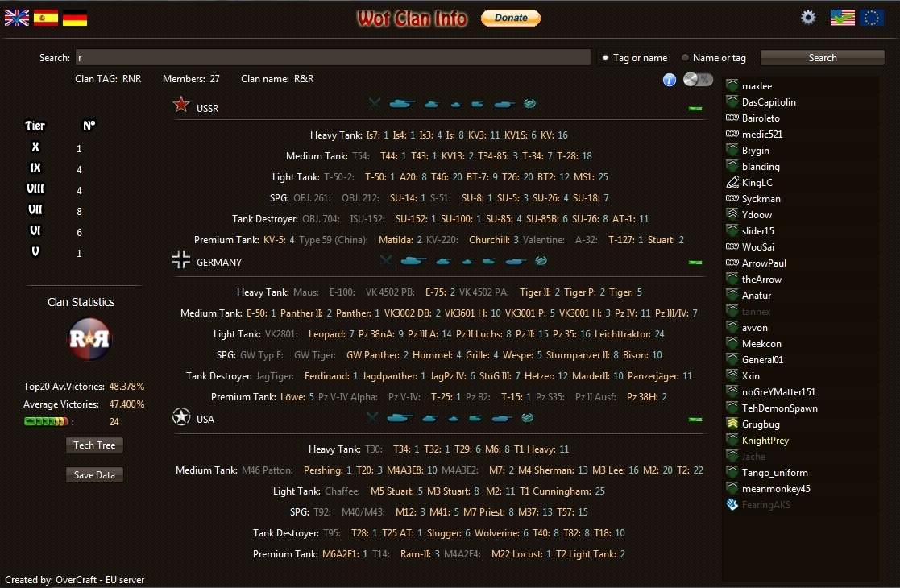Filter USA by light tank icon

pyautogui.click(x=454, y=419)
